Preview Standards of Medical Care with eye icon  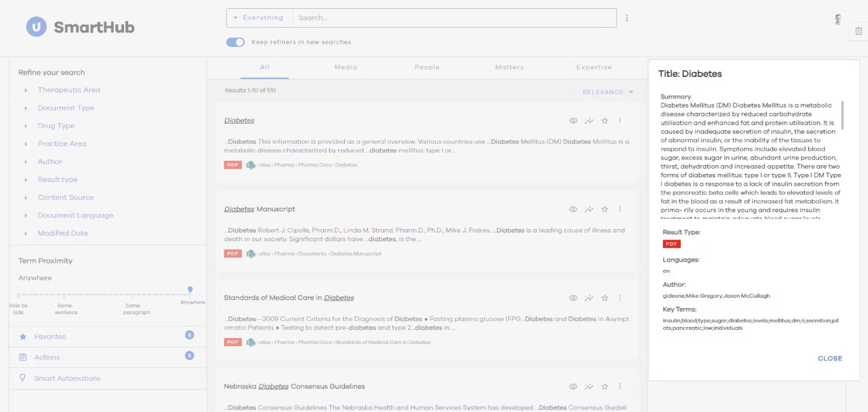pyautogui.click(x=573, y=298)
